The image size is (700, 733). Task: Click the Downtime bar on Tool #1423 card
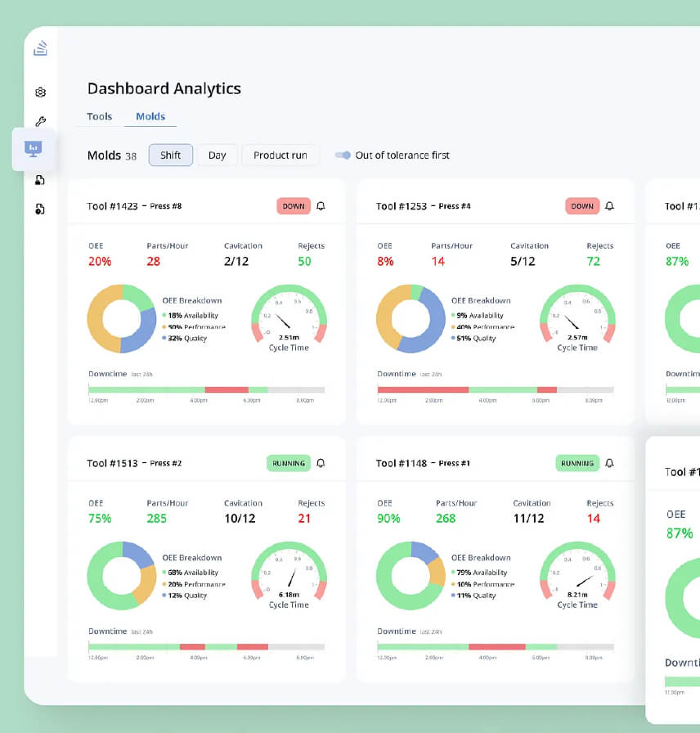[204, 390]
